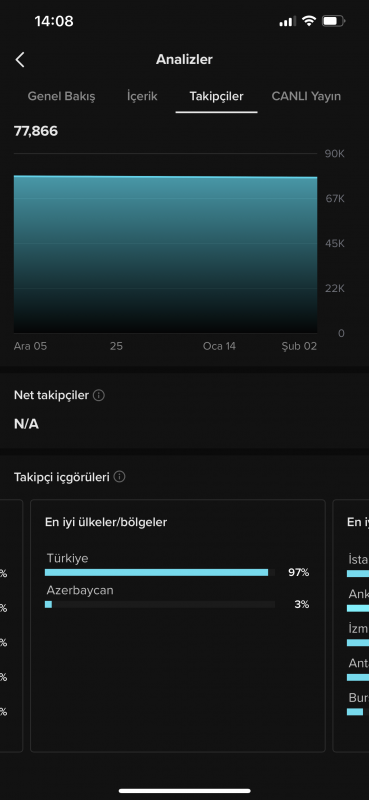The width and height of the screenshot is (369, 800).
Task: Tap the follower chart area
Action: coord(165,254)
